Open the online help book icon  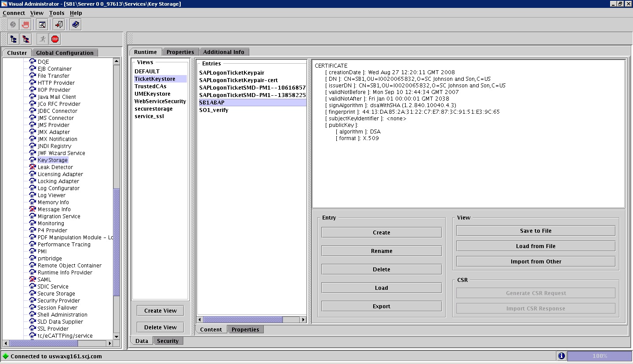click(75, 25)
